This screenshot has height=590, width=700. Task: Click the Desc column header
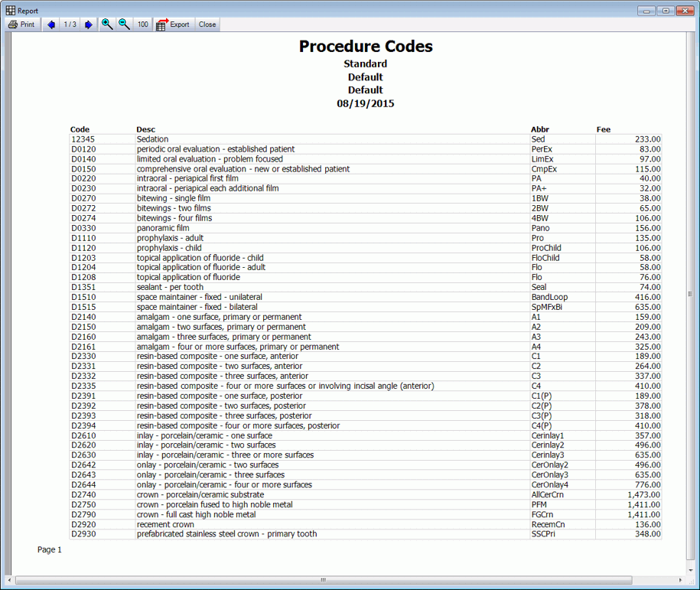pos(146,129)
